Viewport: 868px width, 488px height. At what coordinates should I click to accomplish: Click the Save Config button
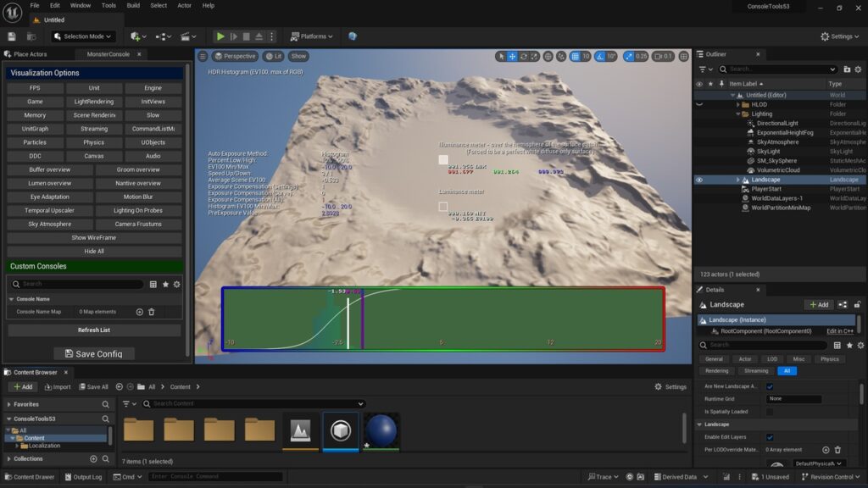[94, 354]
